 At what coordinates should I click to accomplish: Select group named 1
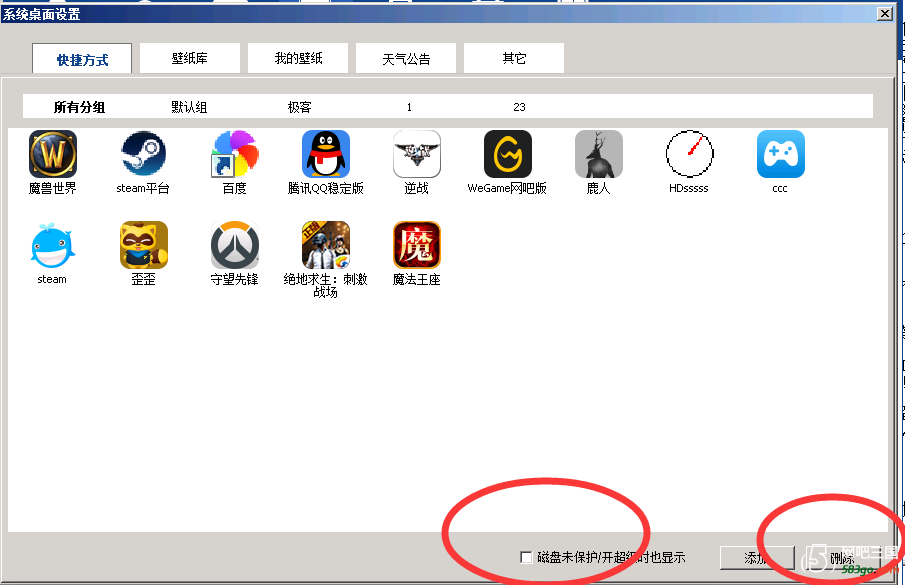point(409,107)
